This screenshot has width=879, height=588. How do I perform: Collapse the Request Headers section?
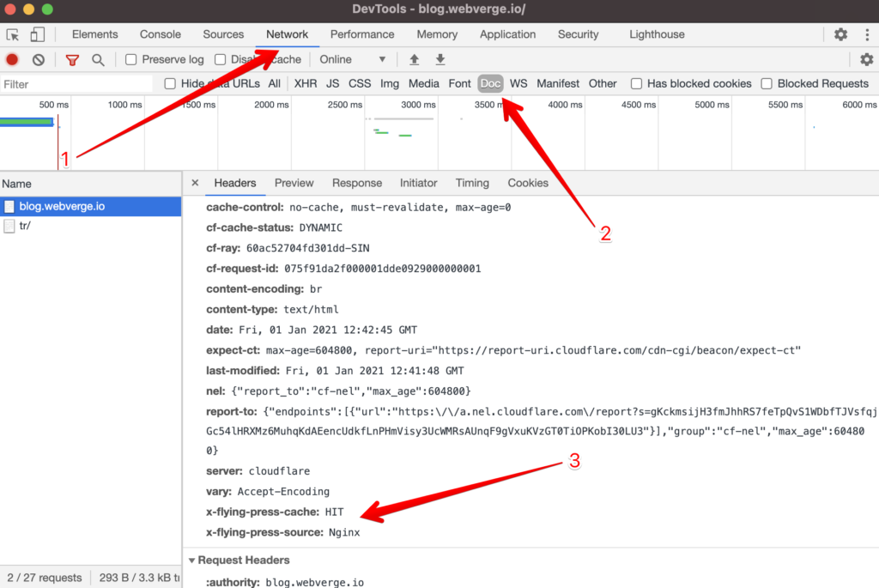tap(192, 560)
